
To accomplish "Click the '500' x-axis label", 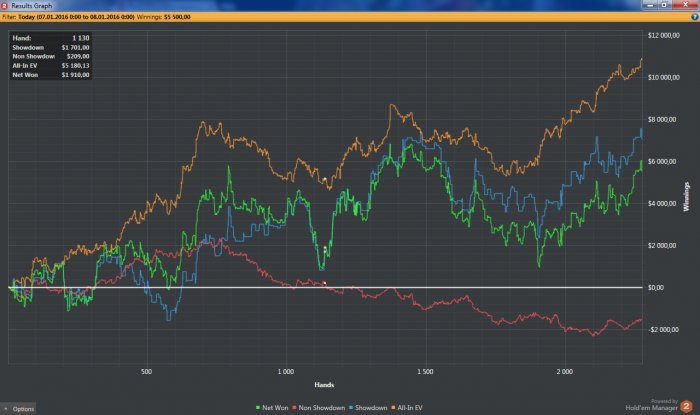I will [146, 371].
